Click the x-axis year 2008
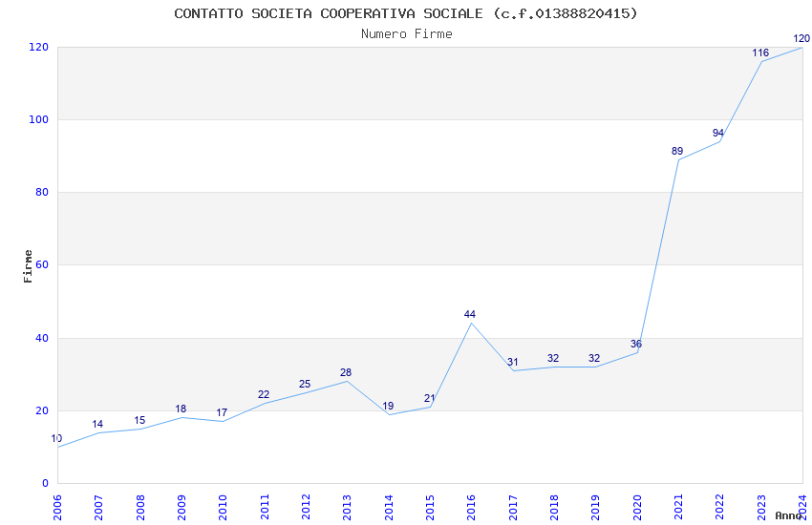 [x=139, y=507]
